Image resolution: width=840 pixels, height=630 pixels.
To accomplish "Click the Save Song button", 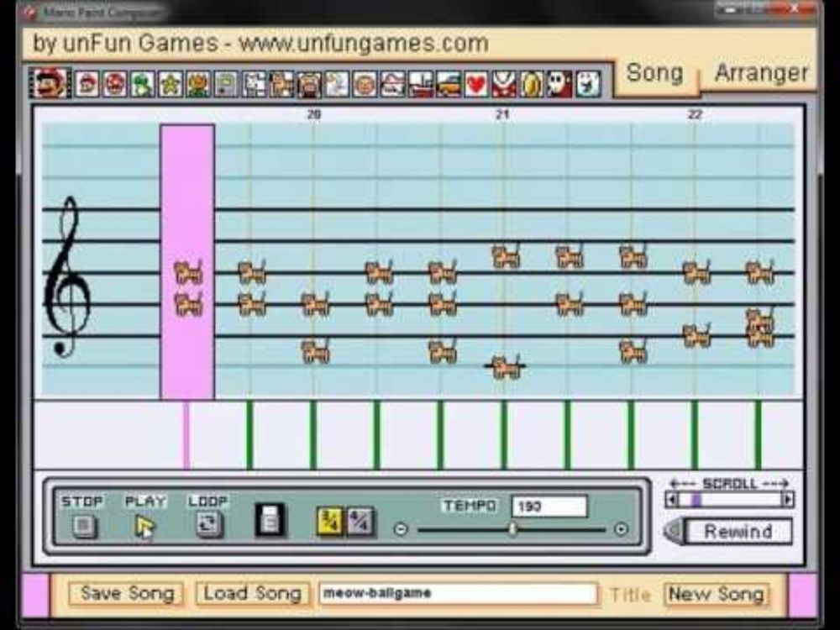I will (127, 594).
